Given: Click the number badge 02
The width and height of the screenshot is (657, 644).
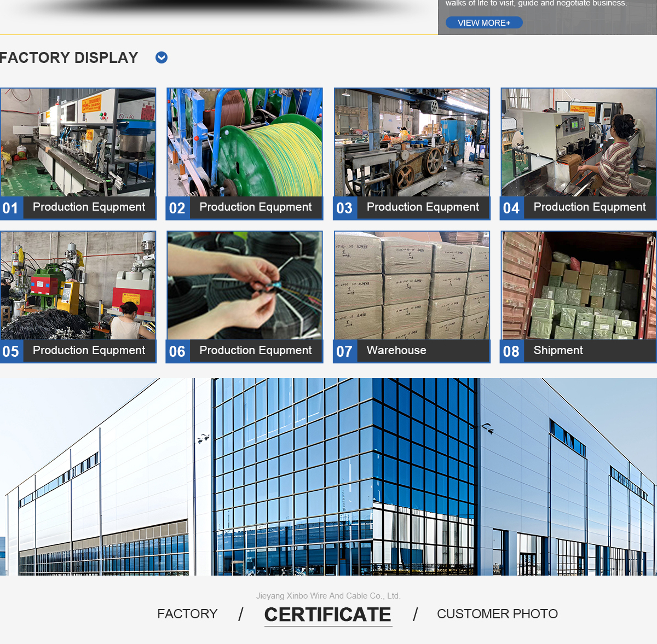Looking at the screenshot, I should pos(177,208).
